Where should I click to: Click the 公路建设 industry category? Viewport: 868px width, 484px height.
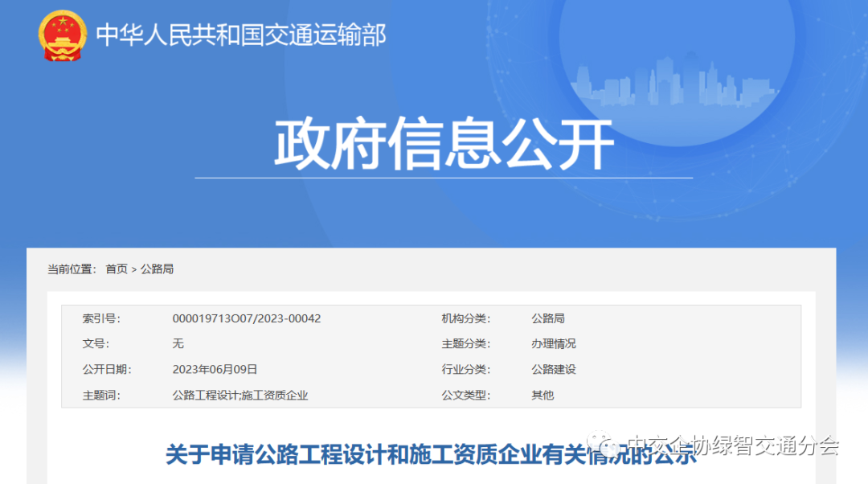pyautogui.click(x=553, y=370)
